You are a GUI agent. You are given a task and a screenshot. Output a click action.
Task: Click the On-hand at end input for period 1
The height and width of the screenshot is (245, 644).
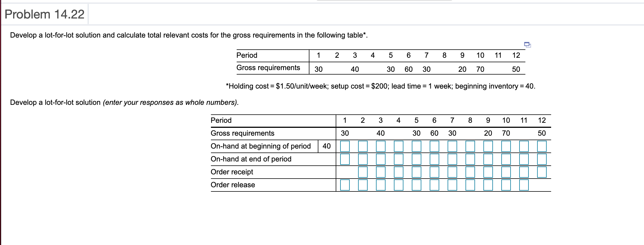coord(345,159)
